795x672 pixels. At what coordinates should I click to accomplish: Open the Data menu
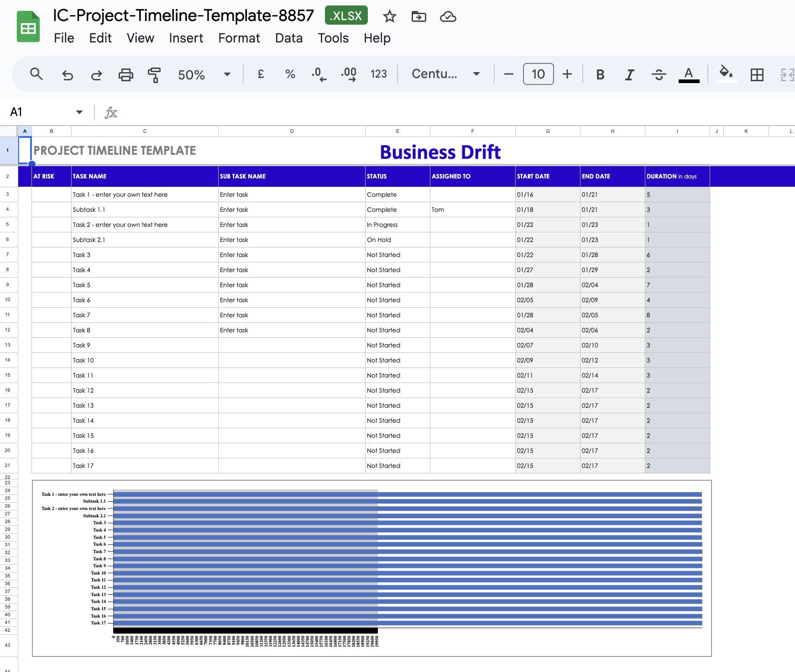289,38
